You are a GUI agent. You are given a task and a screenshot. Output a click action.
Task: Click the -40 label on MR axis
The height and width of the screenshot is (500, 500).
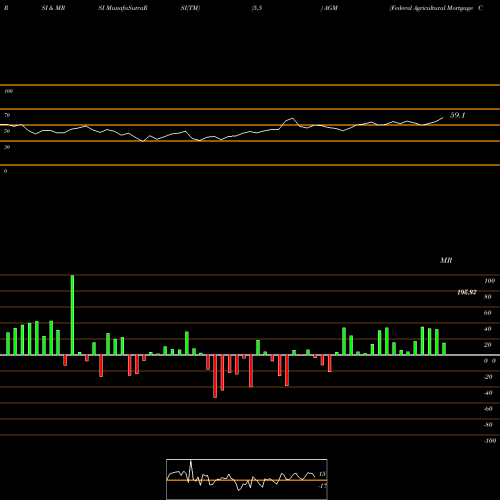(488, 393)
